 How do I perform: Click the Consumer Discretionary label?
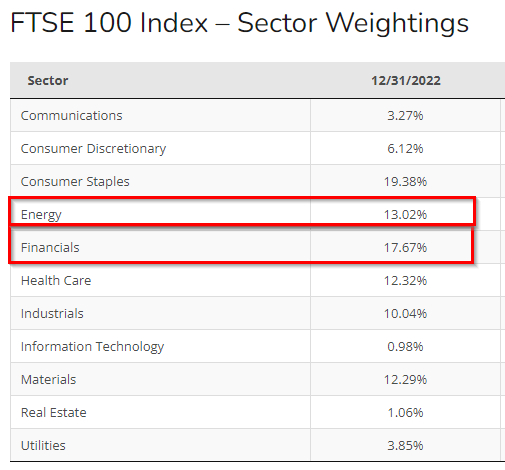click(x=93, y=149)
